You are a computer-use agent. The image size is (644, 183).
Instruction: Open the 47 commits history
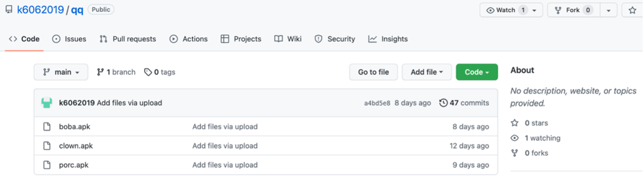(464, 103)
